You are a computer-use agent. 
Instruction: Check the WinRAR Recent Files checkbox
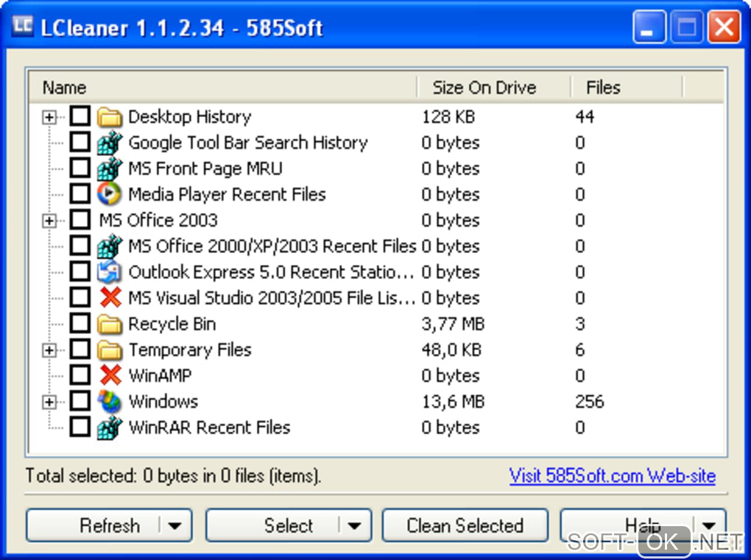click(80, 427)
